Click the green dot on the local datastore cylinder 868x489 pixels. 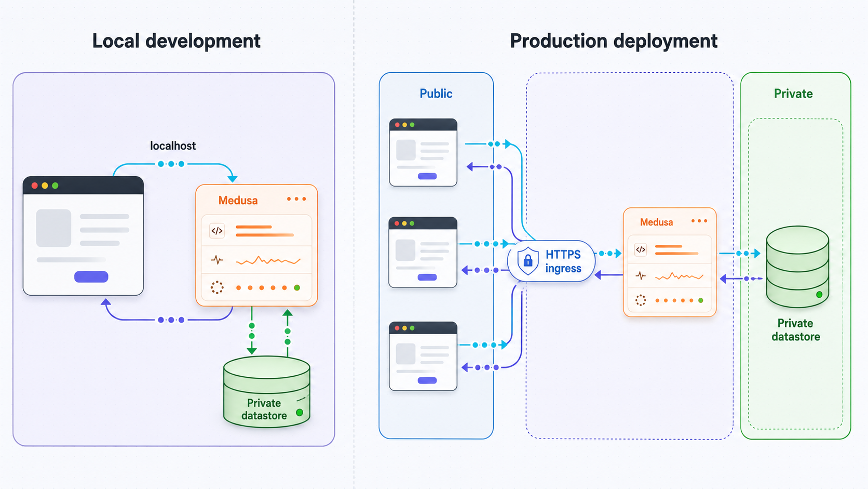300,413
